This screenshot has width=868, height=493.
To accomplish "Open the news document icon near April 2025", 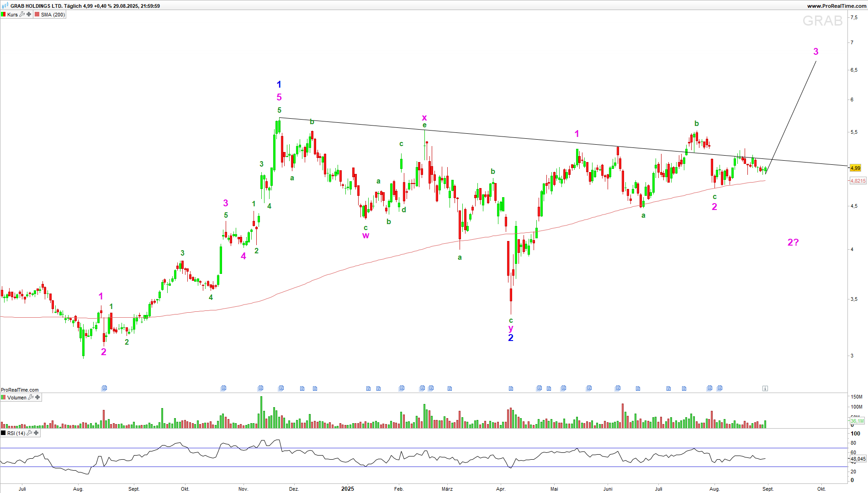I will (511, 388).
